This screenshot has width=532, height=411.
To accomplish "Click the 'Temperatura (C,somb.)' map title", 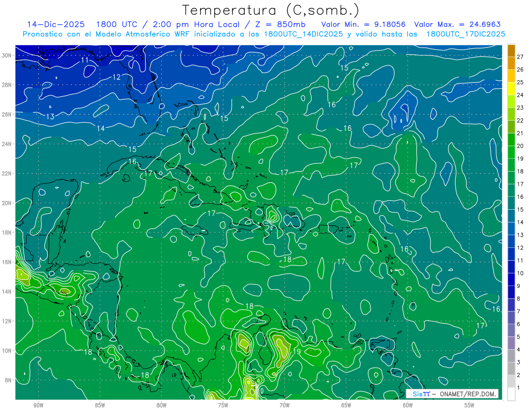I will [271, 10].
